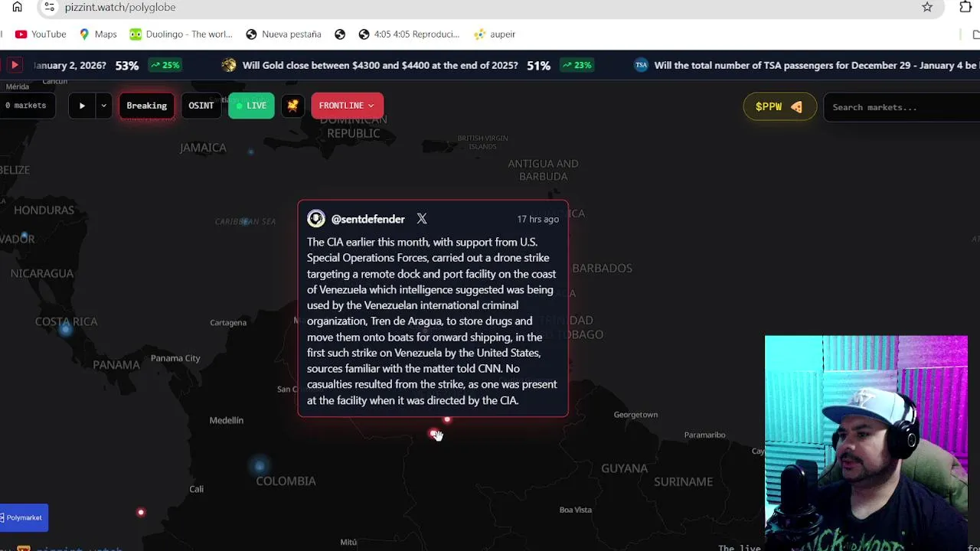
Task: Expand the FRONTLINE dropdown
Action: tap(347, 106)
